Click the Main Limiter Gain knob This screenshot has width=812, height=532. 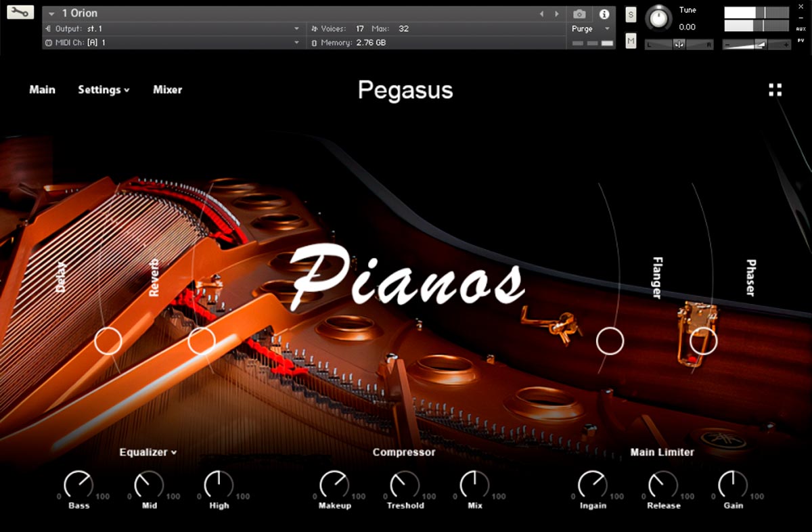(733, 485)
